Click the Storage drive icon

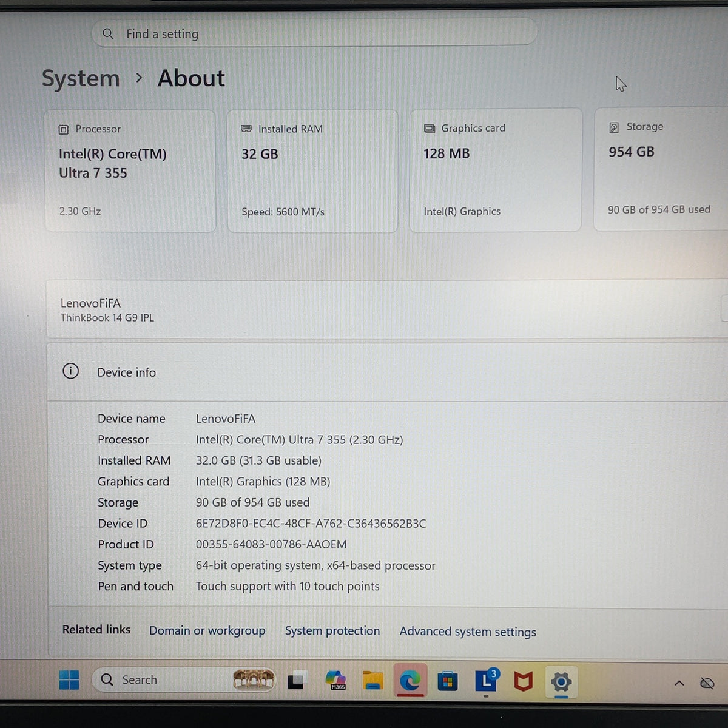click(x=614, y=127)
